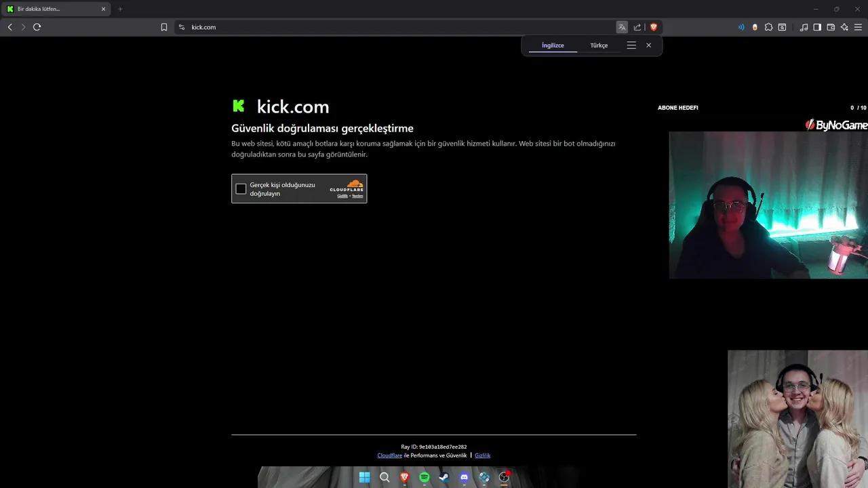
Task: Open site settings icon in address bar
Action: pos(181,27)
